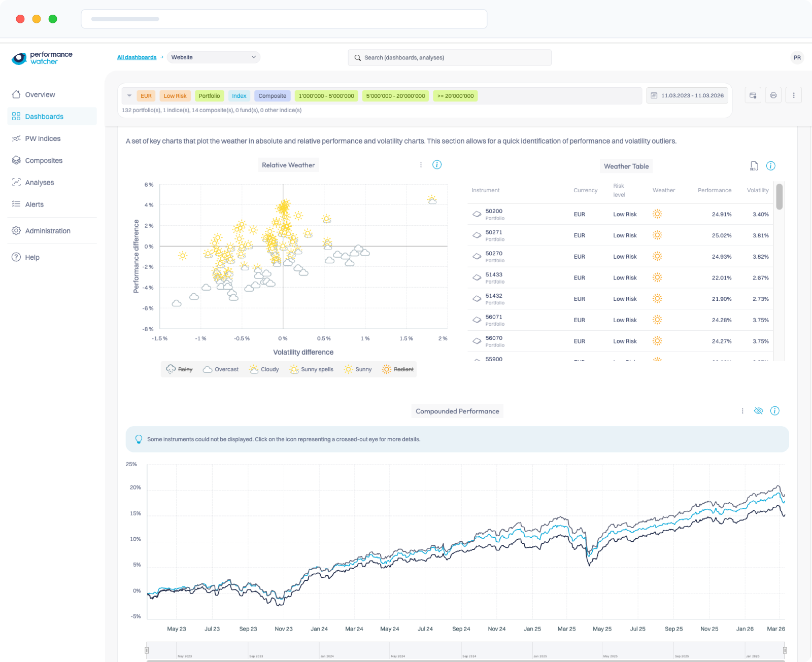Open Relative Weather three-dot options menu
Viewport: 812px width, 662px height.
[x=421, y=165]
